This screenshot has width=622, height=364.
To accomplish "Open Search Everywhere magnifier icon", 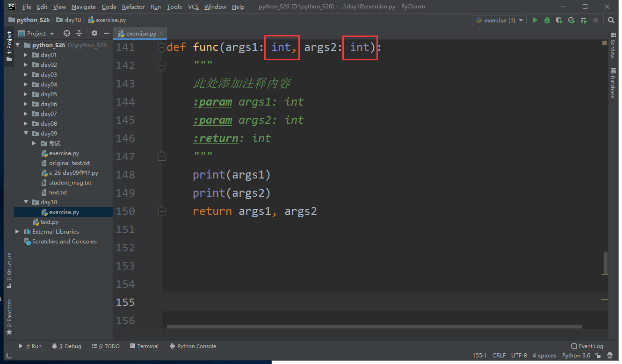I will [611, 20].
